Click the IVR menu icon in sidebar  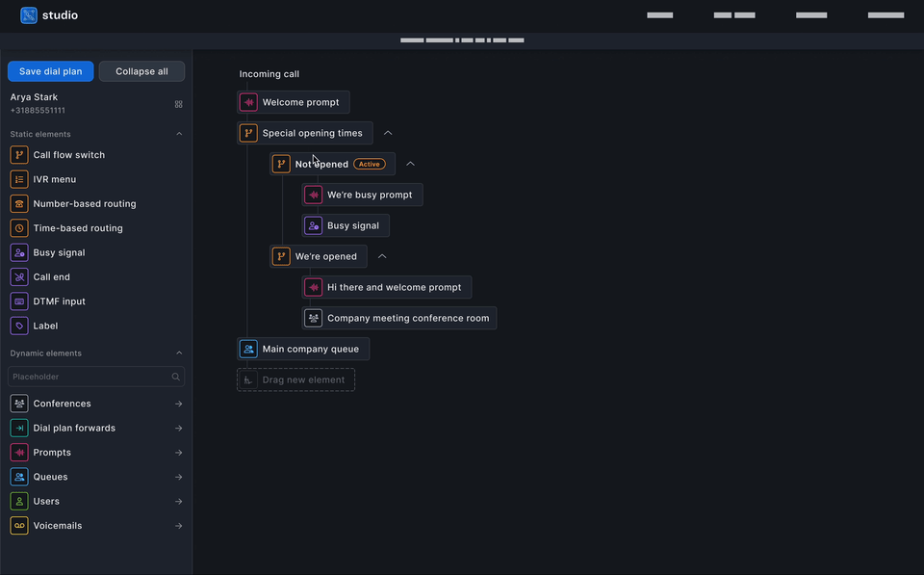pos(18,178)
